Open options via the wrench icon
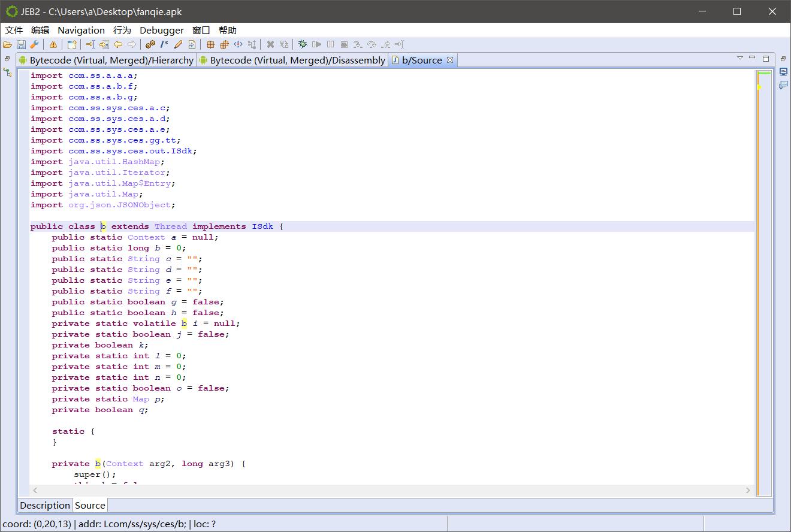 pos(34,44)
